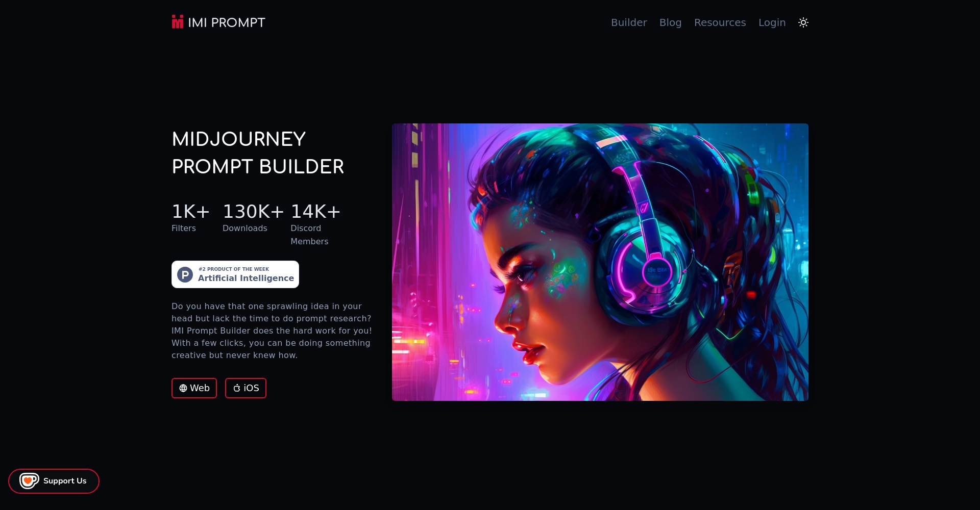Image resolution: width=980 pixels, height=510 pixels.
Task: Click the Product Hunt P icon
Action: point(185,274)
